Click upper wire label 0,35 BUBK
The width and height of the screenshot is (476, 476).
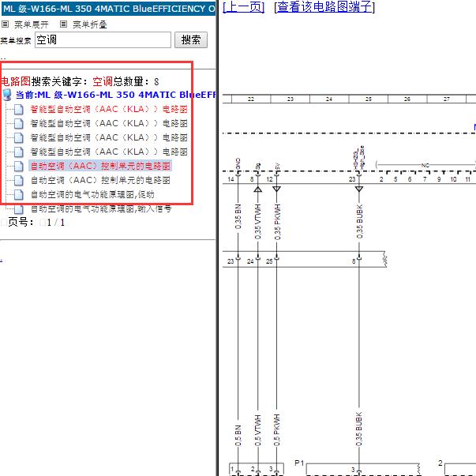(359, 221)
